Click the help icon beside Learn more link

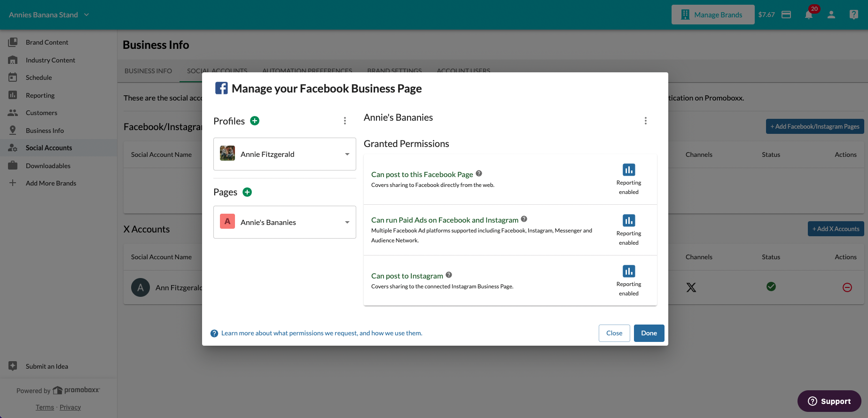point(214,333)
